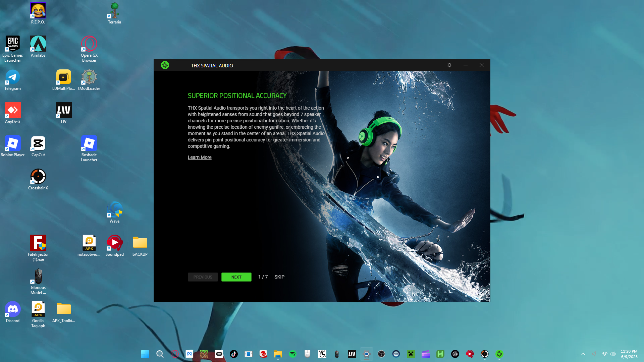Expand the hidden system tray icons chevron
Screen dimensions: 644x362
[x=583, y=354]
